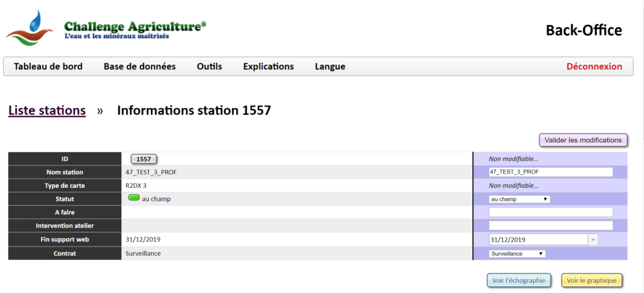Open the Tableau de bord menu
The height and width of the screenshot is (293, 644).
pyautogui.click(x=48, y=67)
